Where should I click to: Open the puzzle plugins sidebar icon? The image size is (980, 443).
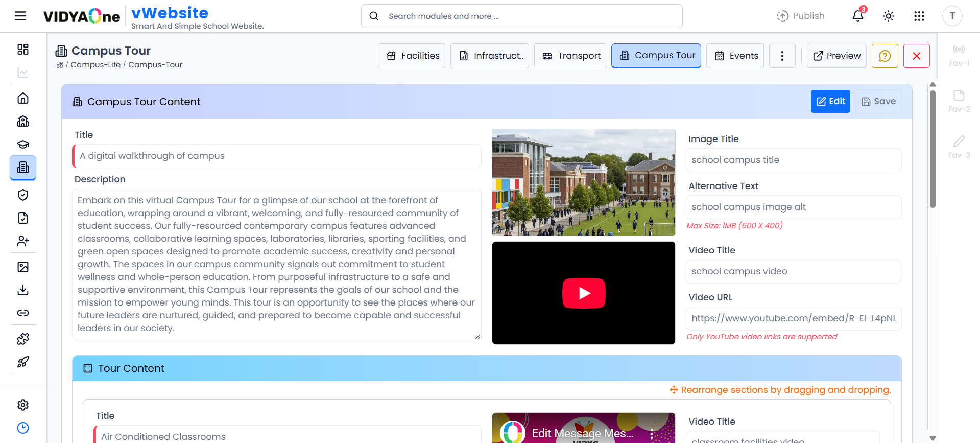click(x=23, y=339)
